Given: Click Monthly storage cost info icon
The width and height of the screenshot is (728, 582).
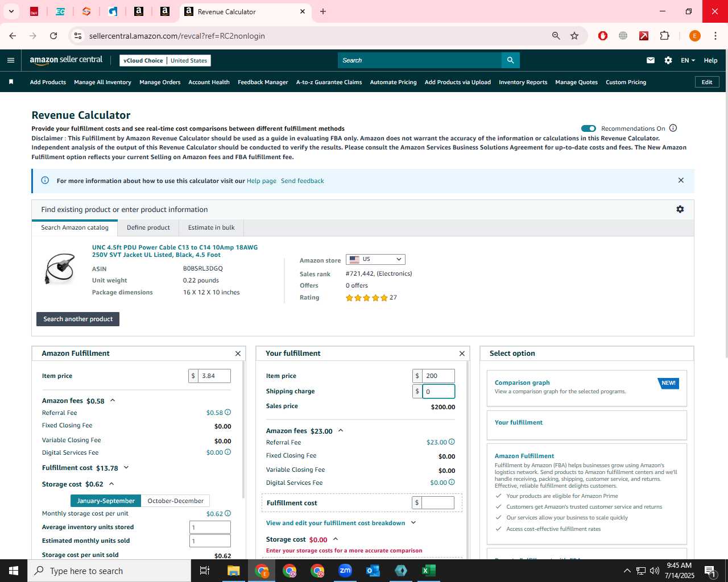Looking at the screenshot, I should 228,513.
